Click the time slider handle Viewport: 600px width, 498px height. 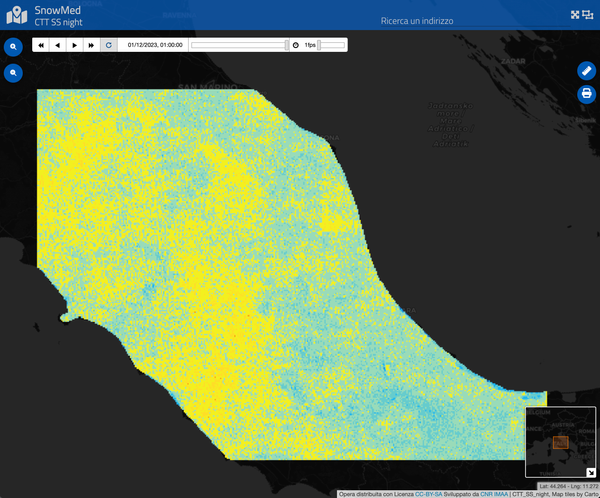pos(287,45)
